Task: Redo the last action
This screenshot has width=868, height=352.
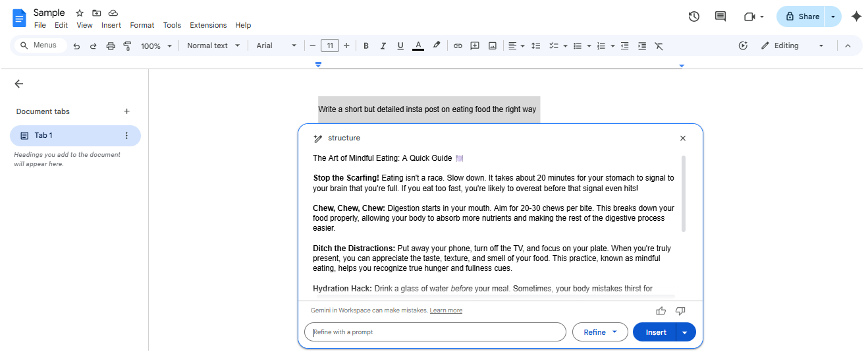Action: coord(93,46)
